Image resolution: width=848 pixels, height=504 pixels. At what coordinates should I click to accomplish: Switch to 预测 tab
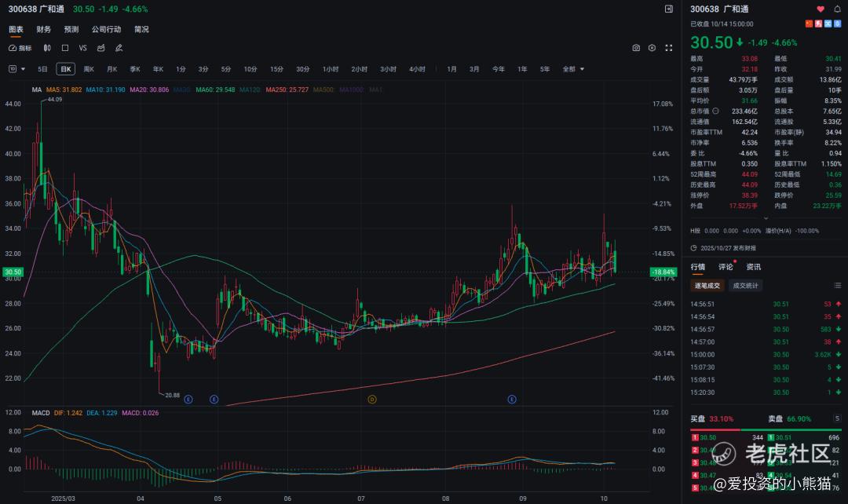click(x=71, y=29)
